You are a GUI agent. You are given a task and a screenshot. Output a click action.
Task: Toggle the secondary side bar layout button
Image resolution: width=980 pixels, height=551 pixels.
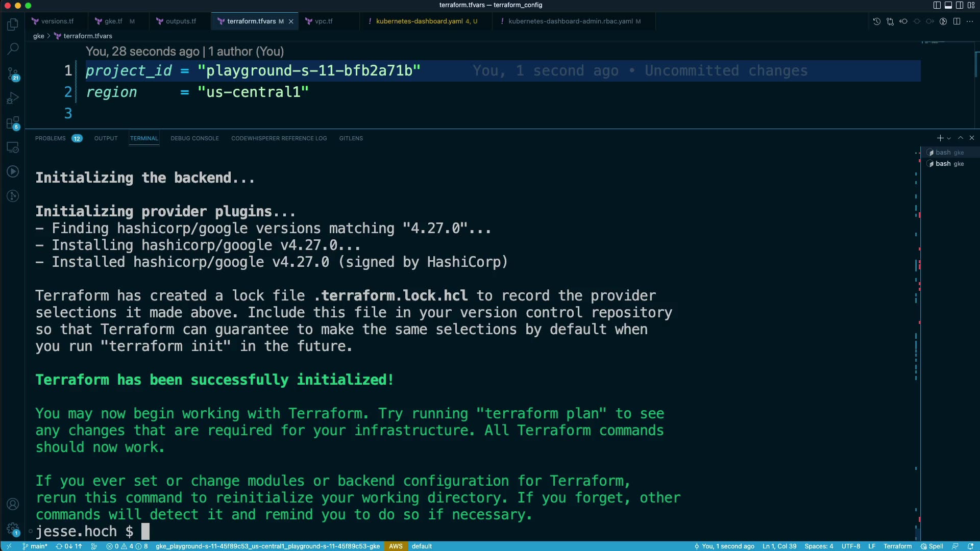click(959, 5)
